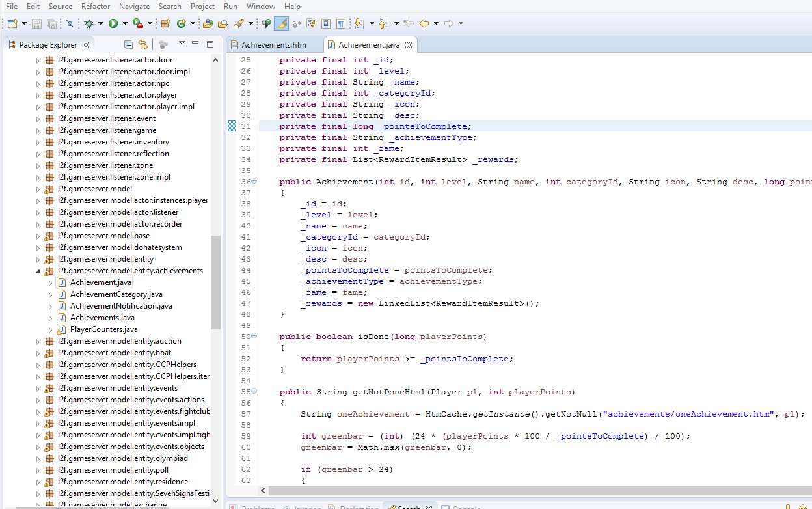Screen dimensions: 812x509
Task: Click the Open Type icon
Action: coord(208,23)
